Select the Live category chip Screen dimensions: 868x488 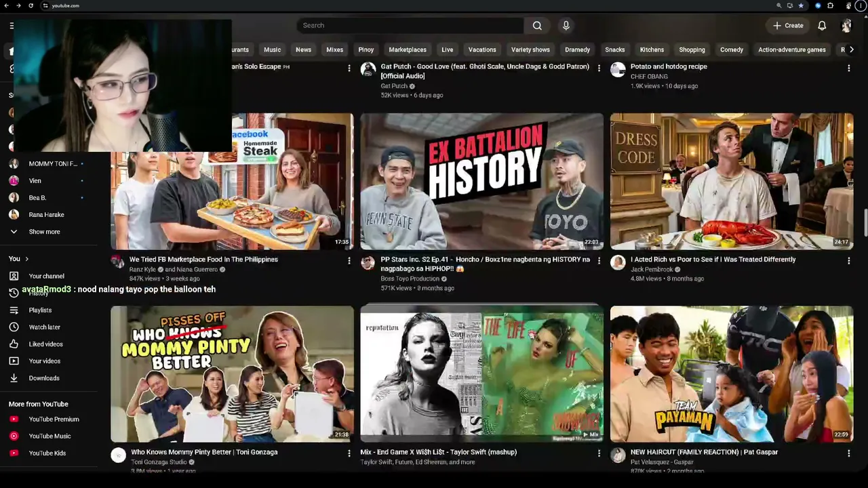tap(448, 49)
